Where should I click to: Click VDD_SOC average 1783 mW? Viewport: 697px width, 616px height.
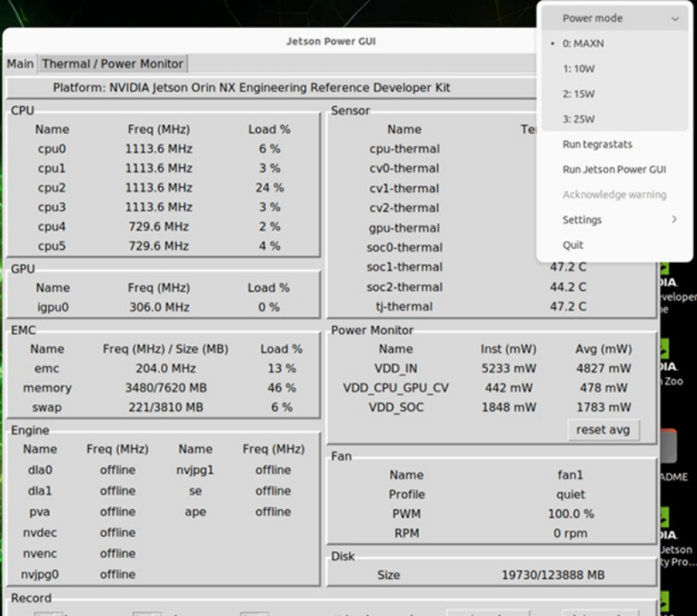(603, 407)
